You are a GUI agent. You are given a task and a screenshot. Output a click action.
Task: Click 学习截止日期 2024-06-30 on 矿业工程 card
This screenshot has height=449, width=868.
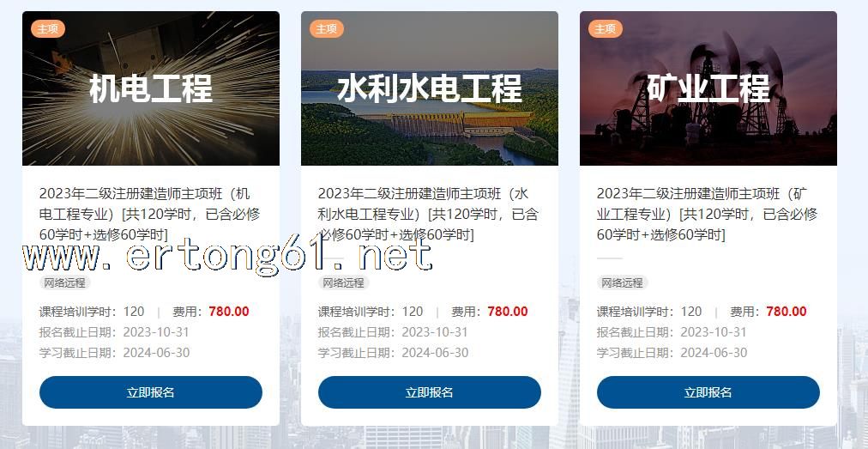pos(672,353)
